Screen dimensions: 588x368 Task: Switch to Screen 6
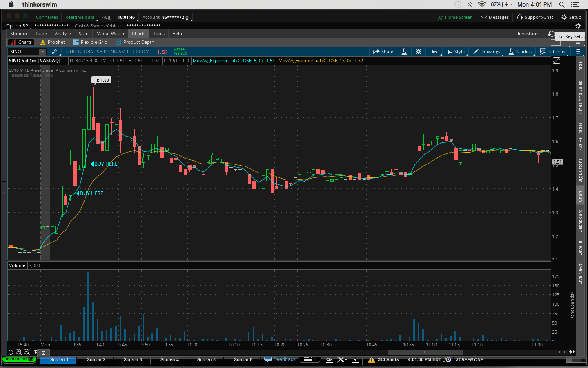click(243, 360)
